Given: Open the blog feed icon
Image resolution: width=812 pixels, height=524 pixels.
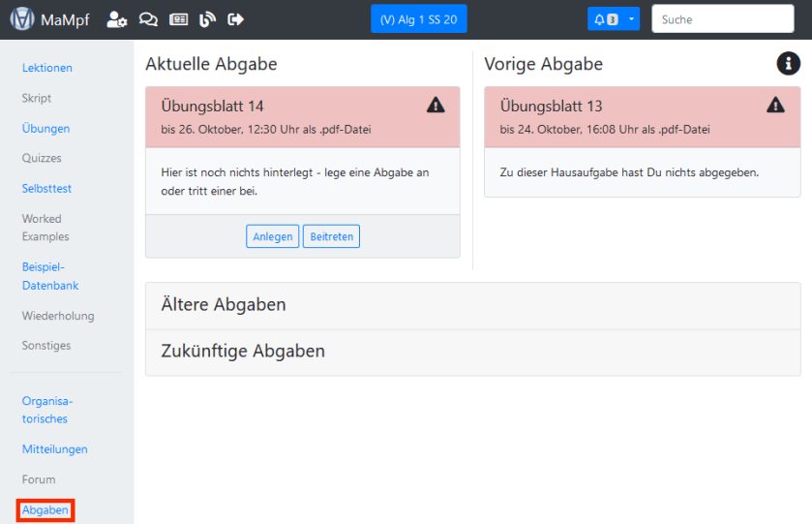Looking at the screenshot, I should coord(207,19).
